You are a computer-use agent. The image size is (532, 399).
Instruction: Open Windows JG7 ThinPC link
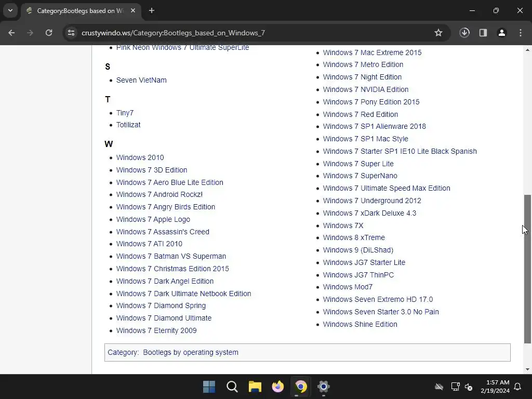pyautogui.click(x=358, y=275)
